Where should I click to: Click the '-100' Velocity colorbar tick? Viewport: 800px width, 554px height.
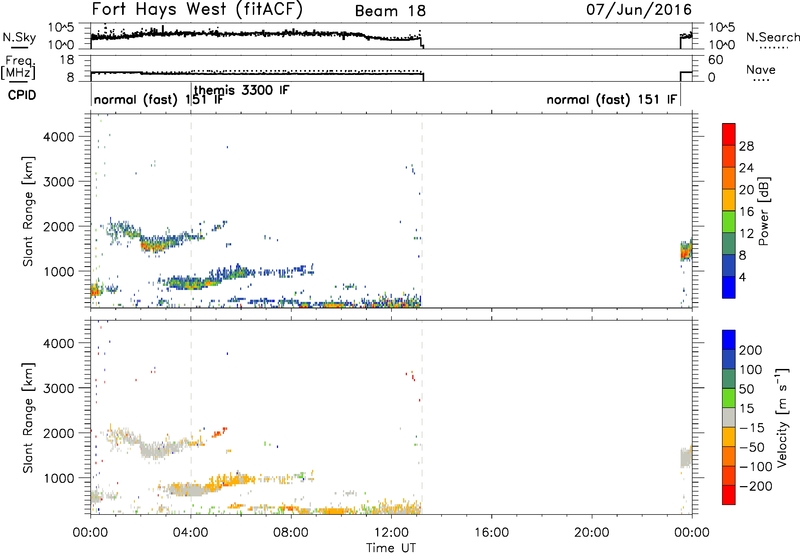click(x=755, y=466)
